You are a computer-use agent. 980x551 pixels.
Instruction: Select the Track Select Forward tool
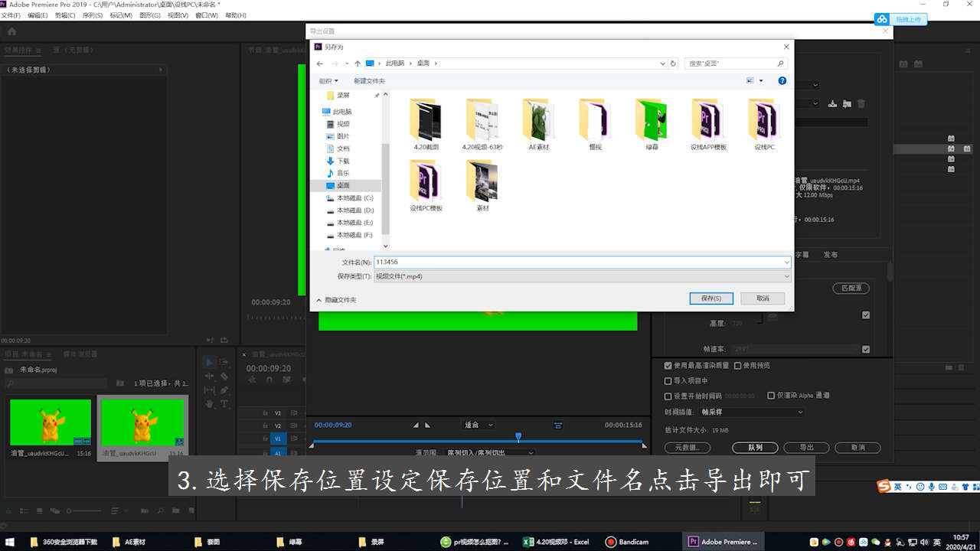pos(224,362)
